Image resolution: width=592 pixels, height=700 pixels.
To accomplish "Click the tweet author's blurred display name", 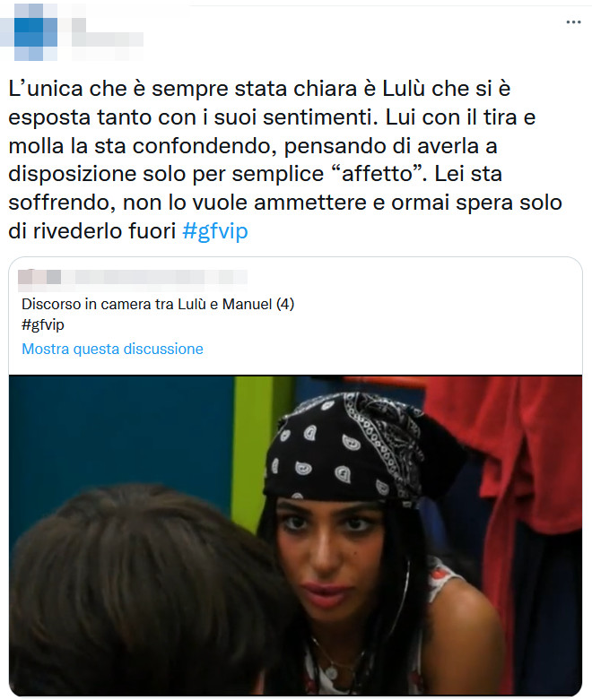I will tap(79, 24).
